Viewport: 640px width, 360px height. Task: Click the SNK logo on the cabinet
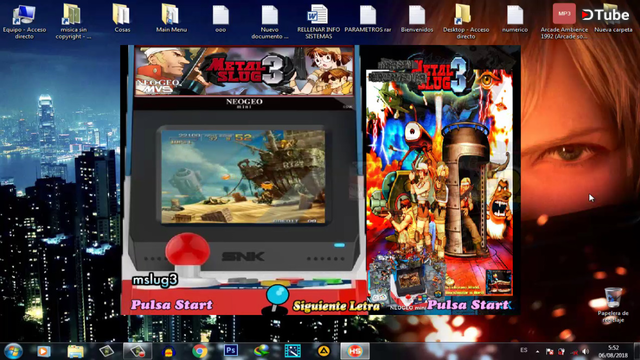(x=243, y=256)
